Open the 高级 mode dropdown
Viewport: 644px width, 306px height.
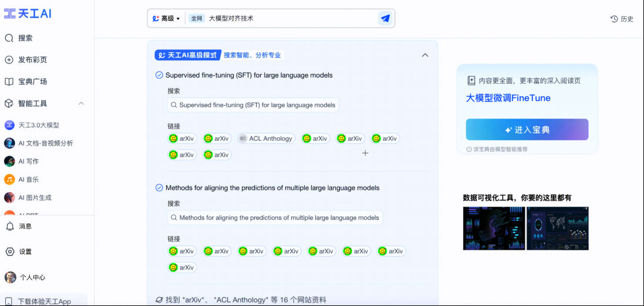click(166, 18)
